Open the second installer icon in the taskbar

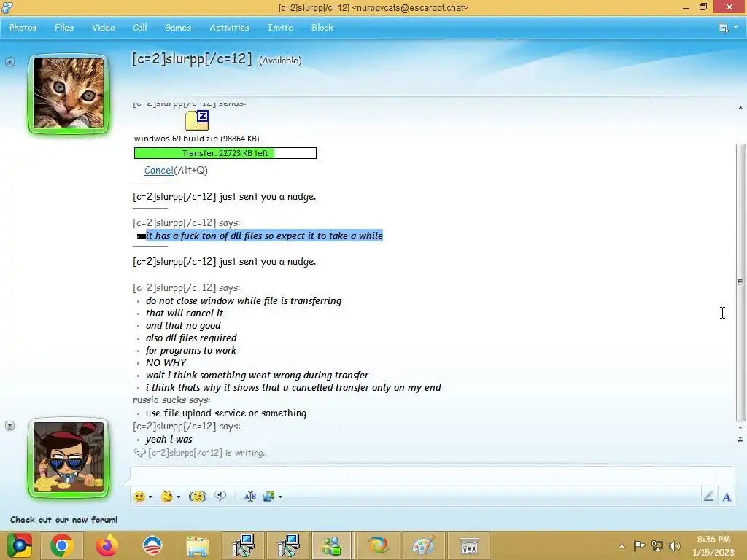(x=288, y=545)
